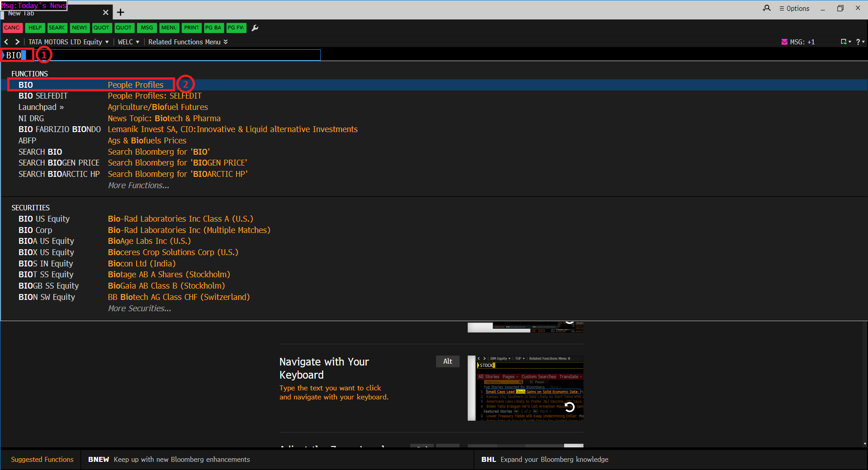868x470 pixels.
Task: Open the Related Functions Menu
Action: tap(188, 42)
